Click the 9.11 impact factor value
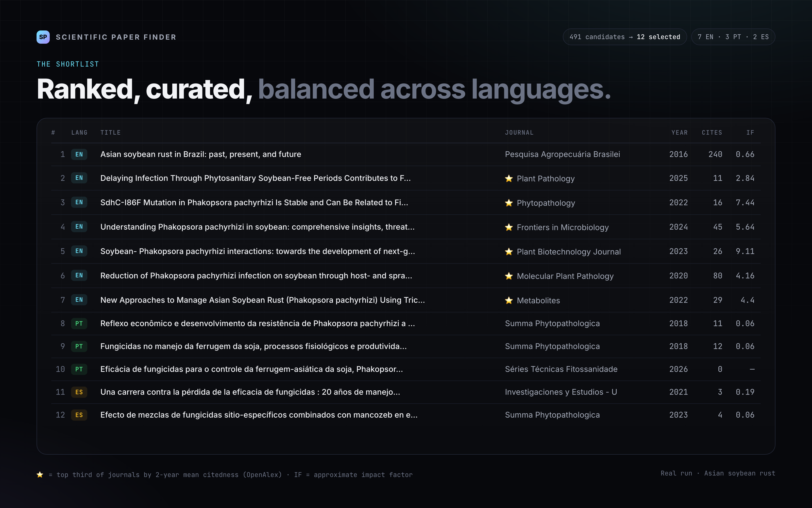812x508 pixels. click(x=745, y=251)
